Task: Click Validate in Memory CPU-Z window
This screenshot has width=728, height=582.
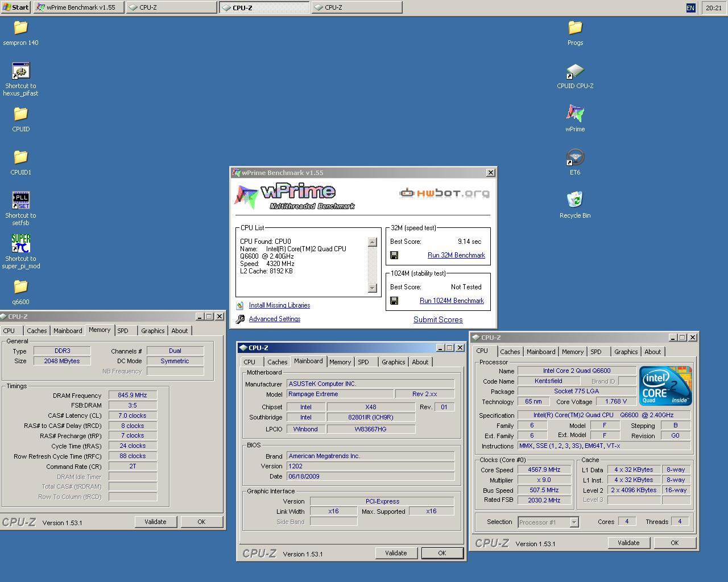Action: (155, 522)
